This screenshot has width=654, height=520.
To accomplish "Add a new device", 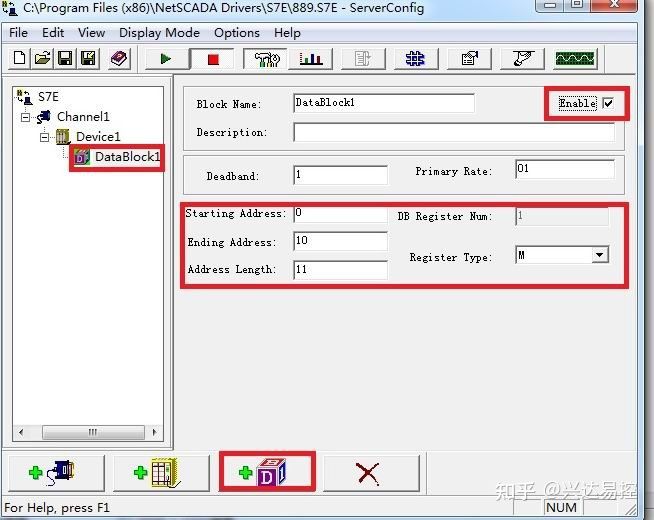I will tap(161, 473).
